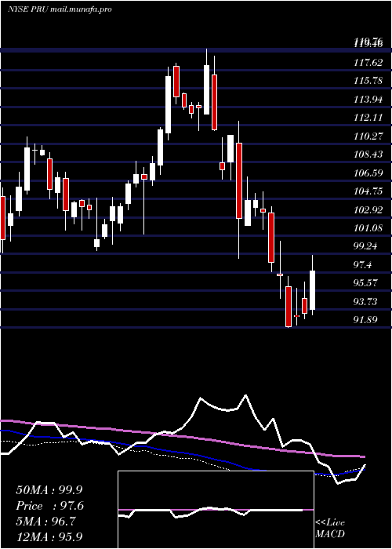
Task: Click the 102.92 price axis label
Action: (x=368, y=209)
